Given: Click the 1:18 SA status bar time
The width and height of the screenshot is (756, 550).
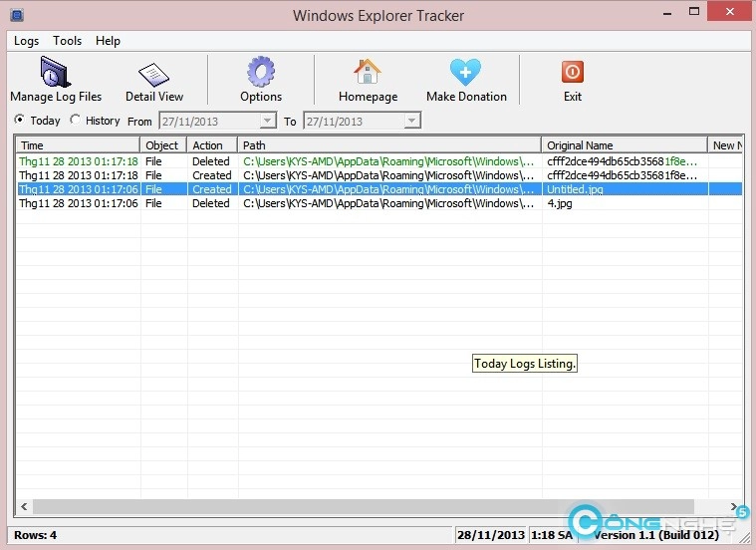Looking at the screenshot, I should 552,535.
